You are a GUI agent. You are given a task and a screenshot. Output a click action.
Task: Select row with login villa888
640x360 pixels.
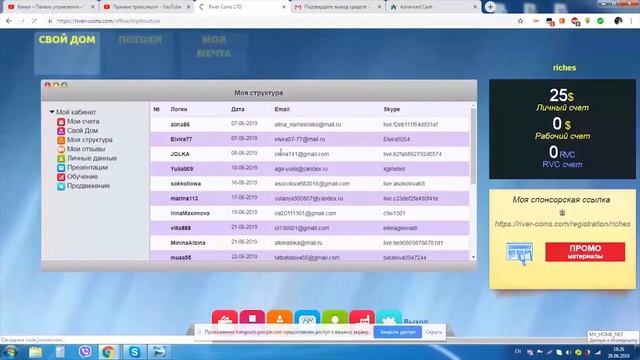(x=310, y=228)
